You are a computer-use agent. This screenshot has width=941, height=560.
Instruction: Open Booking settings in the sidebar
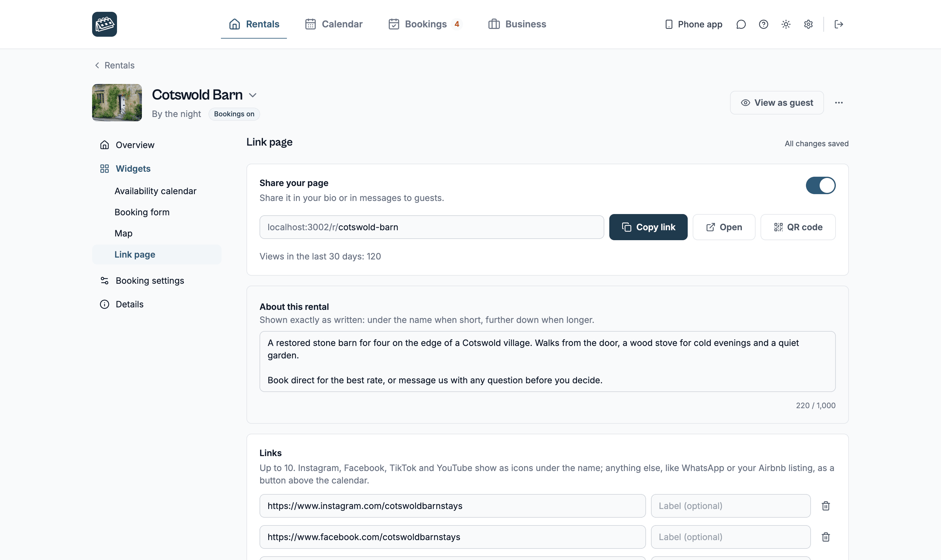157,281
